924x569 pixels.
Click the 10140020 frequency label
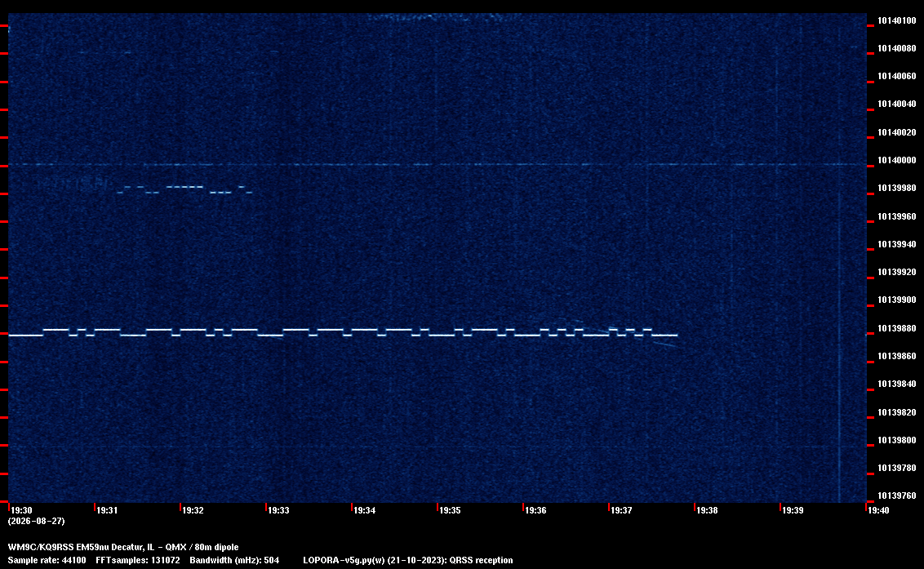click(896, 132)
